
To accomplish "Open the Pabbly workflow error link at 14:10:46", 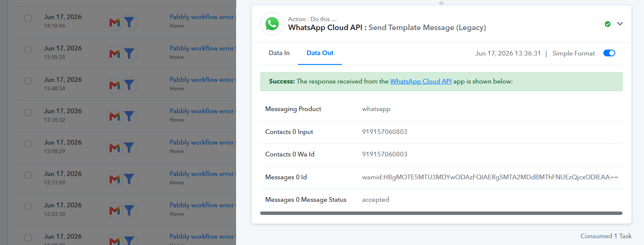I will [203, 17].
